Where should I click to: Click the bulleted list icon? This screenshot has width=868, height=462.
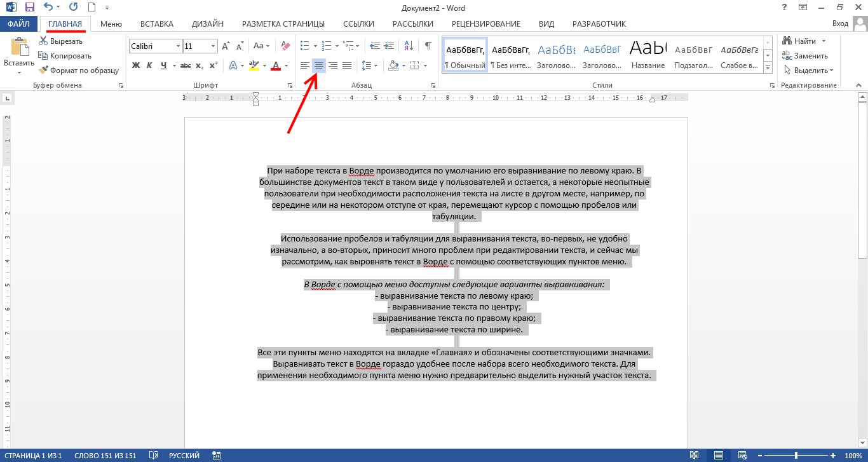click(305, 46)
